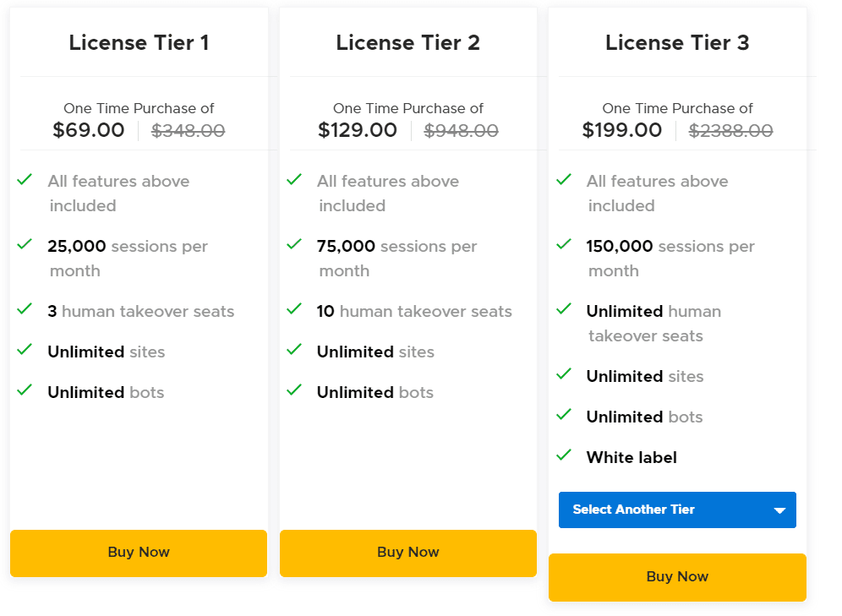Select the License Tier 2 heading

point(407,43)
